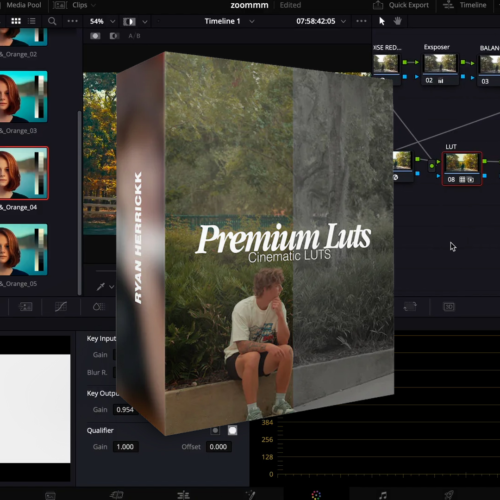Select the LUT node 08

coord(462,168)
